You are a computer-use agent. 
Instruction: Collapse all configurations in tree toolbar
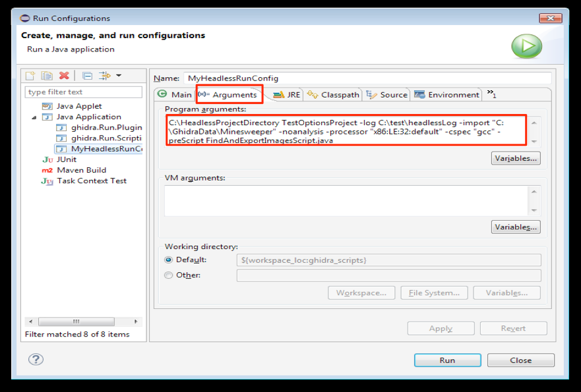pos(88,76)
